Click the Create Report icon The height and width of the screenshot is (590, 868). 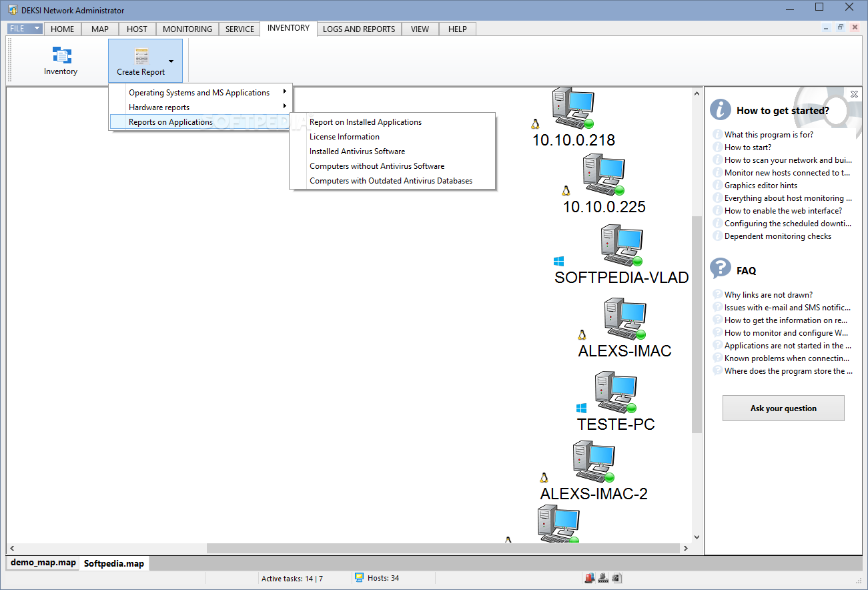pos(141,56)
